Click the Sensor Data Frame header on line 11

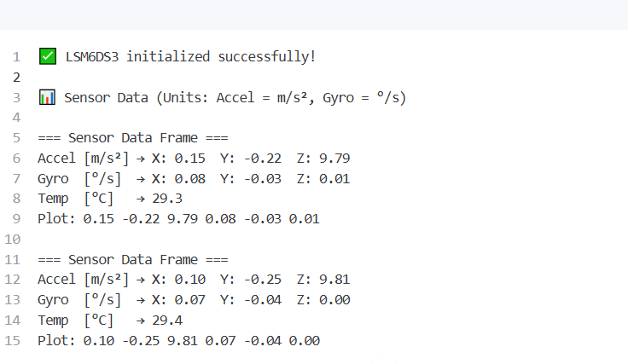[x=133, y=260]
